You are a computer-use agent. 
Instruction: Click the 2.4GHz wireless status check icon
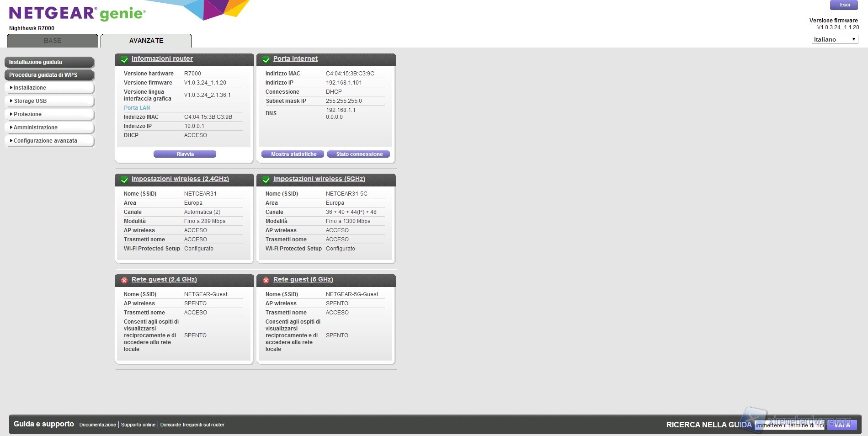click(124, 180)
